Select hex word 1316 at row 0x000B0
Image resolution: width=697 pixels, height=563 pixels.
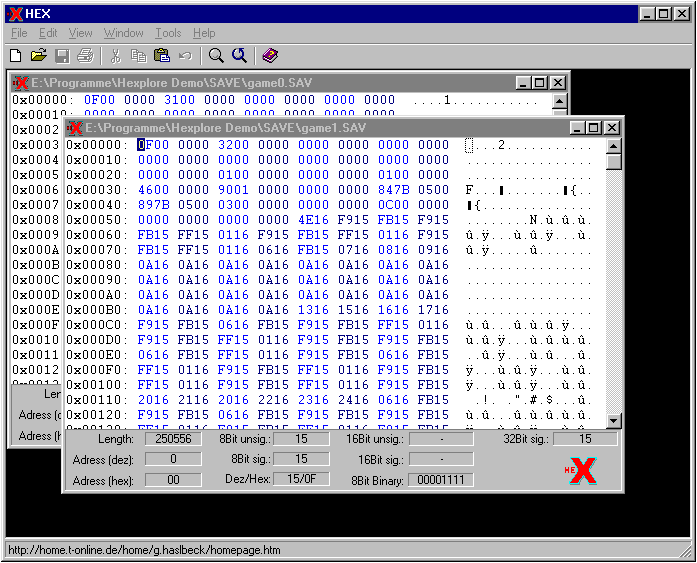tap(313, 310)
